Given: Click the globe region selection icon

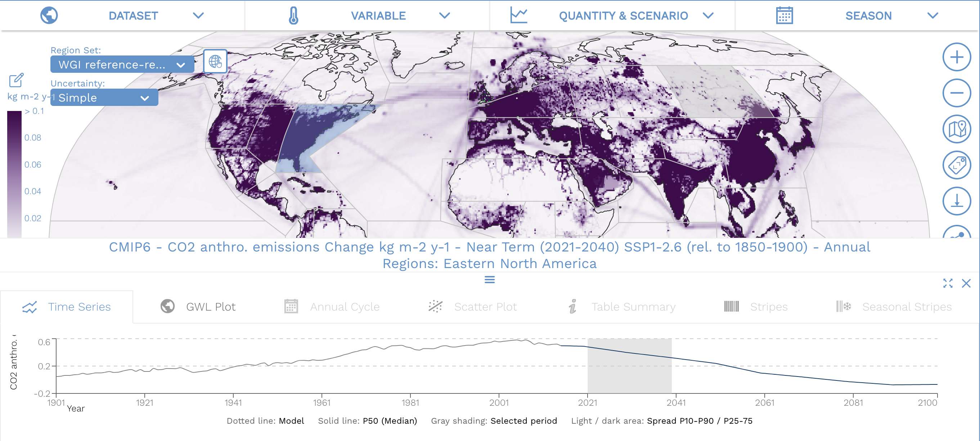Looking at the screenshot, I should click(x=215, y=61).
